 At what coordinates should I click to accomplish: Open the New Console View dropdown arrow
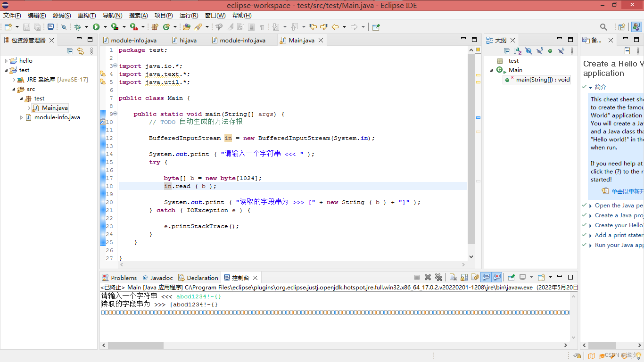click(550, 277)
